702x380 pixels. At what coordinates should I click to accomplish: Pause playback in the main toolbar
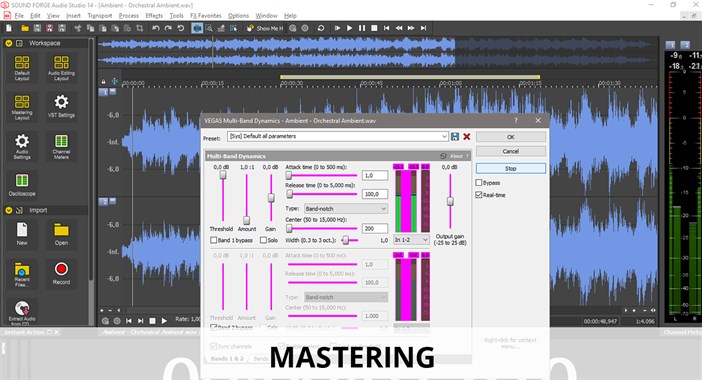point(362,28)
